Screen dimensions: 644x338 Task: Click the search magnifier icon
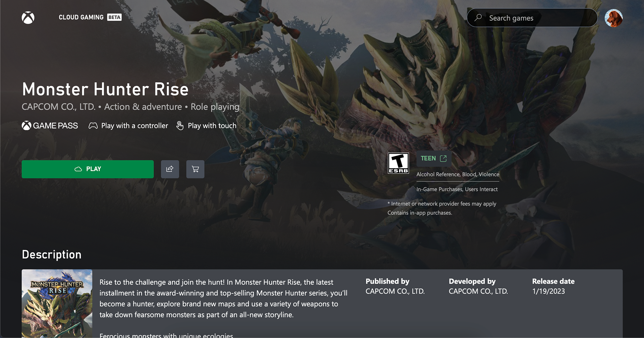point(478,17)
